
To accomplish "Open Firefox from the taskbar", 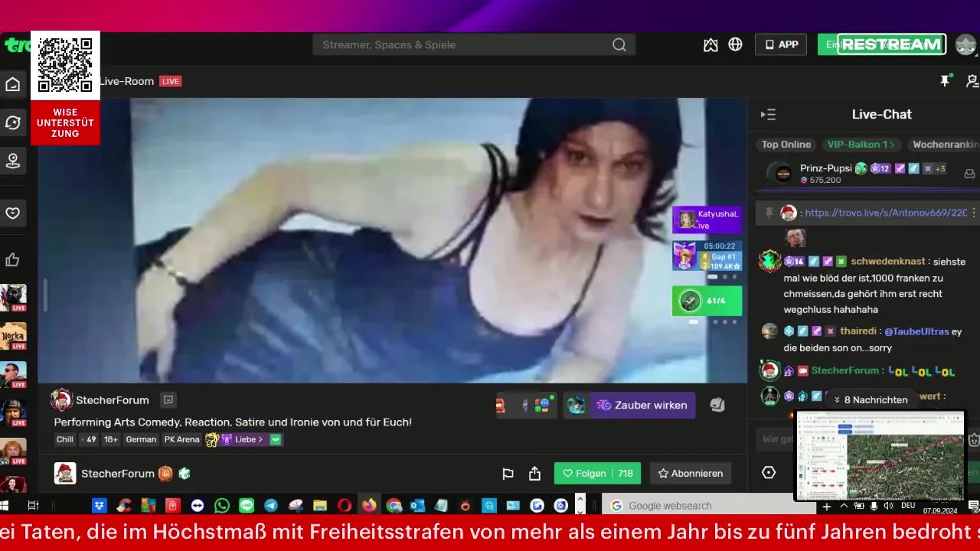I will [x=369, y=505].
